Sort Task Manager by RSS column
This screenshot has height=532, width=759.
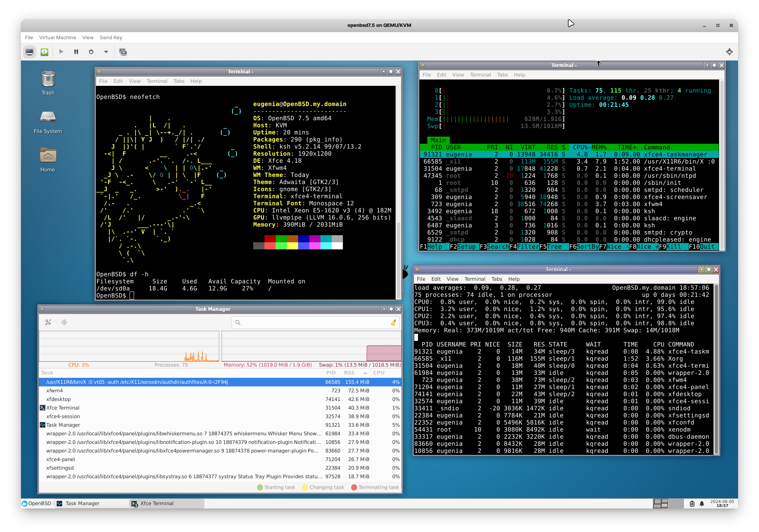[x=355, y=373]
